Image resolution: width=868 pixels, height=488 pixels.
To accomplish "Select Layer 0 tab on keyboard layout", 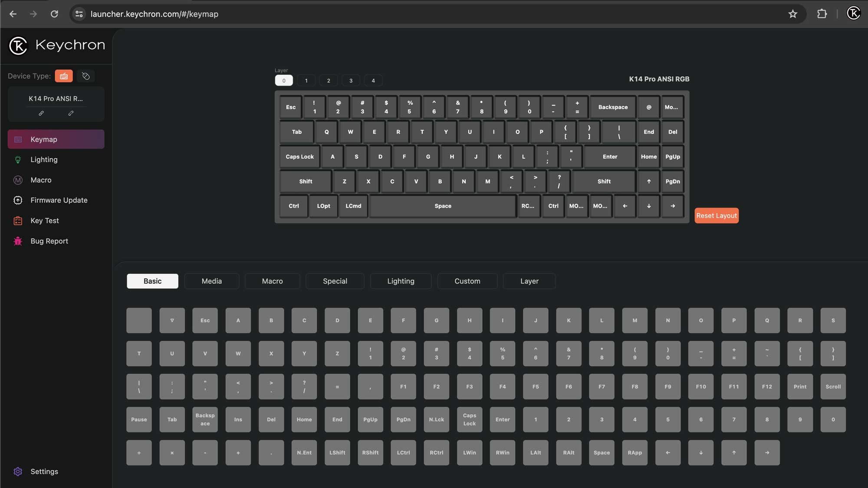I will [284, 79].
